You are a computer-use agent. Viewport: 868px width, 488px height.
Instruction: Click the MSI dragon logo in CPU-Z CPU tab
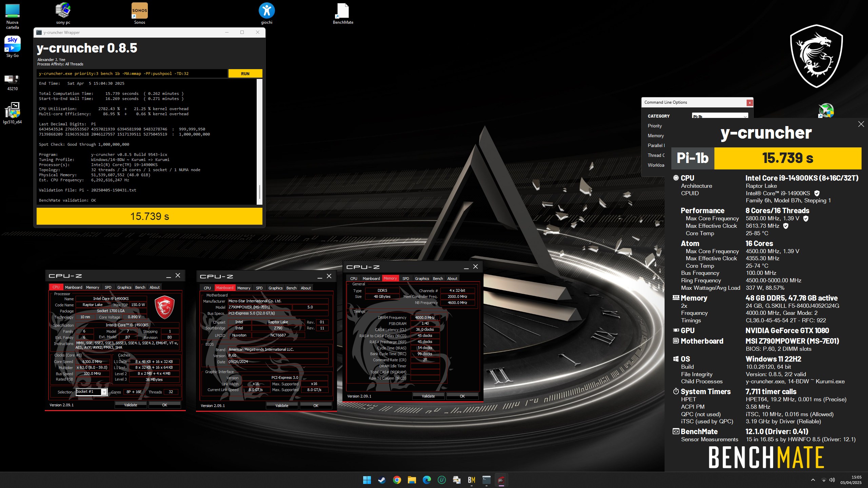click(164, 307)
